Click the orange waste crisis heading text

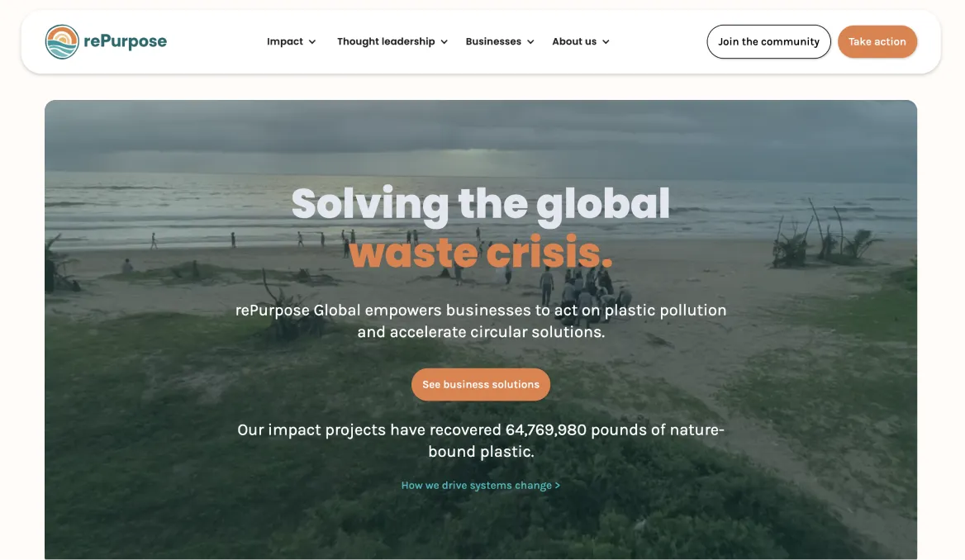click(x=481, y=253)
